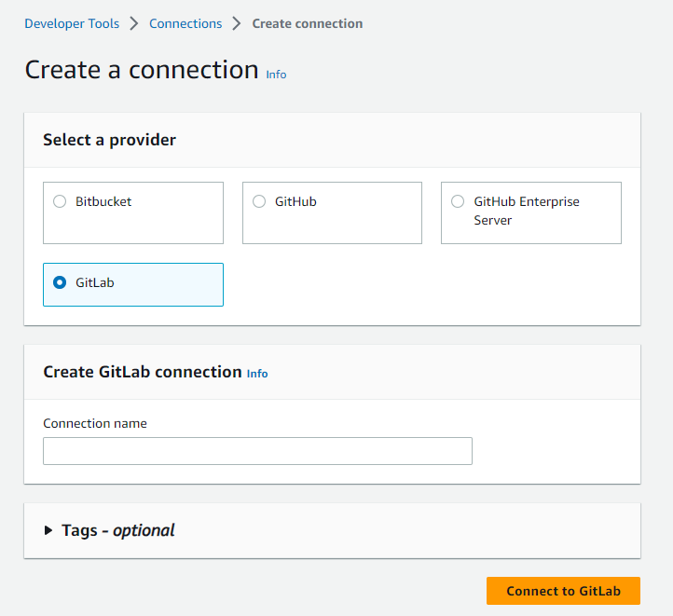Click the GitLab provider label text
Screen dimensions: 673x616
pyautogui.click(x=94, y=282)
